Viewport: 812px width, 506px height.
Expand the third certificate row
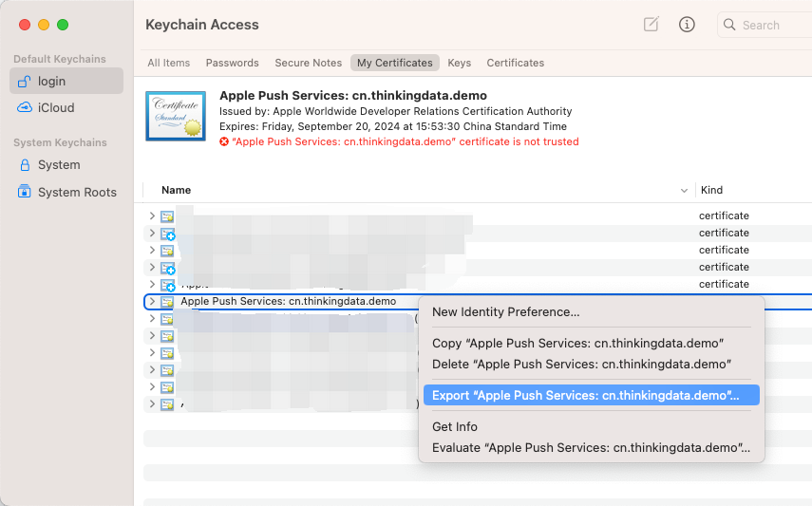pos(152,250)
